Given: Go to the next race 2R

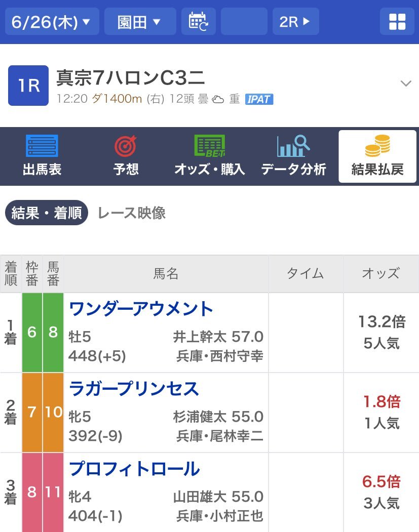Looking at the screenshot, I should [296, 22].
